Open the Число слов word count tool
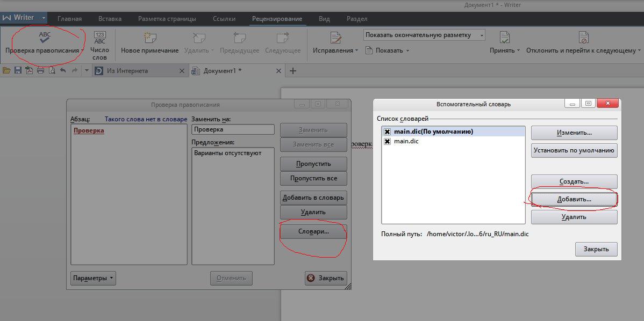This screenshot has height=321, width=644. (x=100, y=38)
